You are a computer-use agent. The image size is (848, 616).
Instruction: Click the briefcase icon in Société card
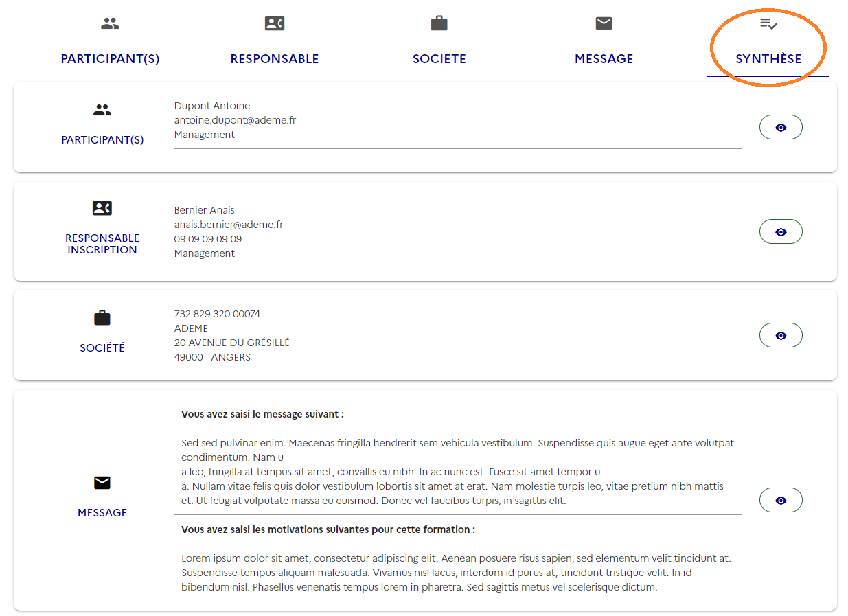(102, 318)
